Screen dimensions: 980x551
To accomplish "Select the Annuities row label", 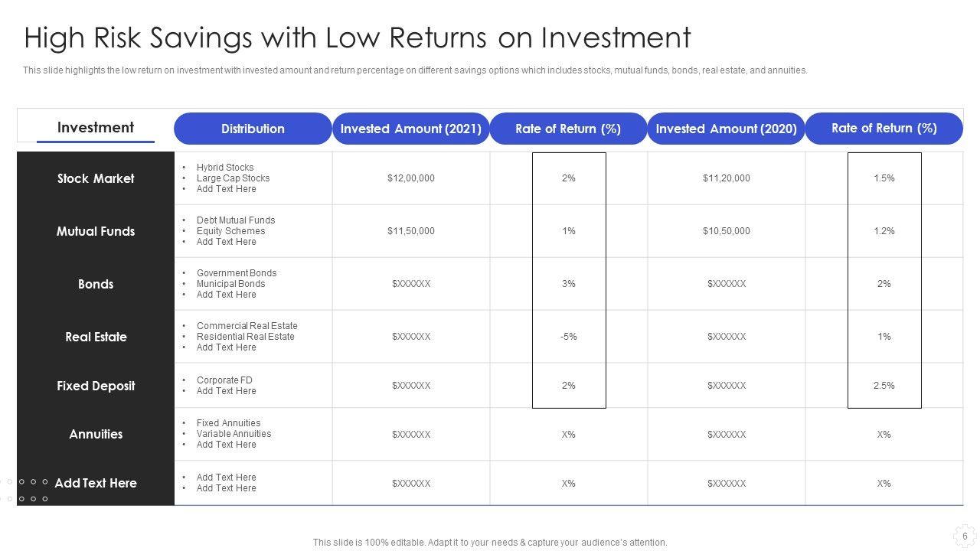I will [x=96, y=434].
